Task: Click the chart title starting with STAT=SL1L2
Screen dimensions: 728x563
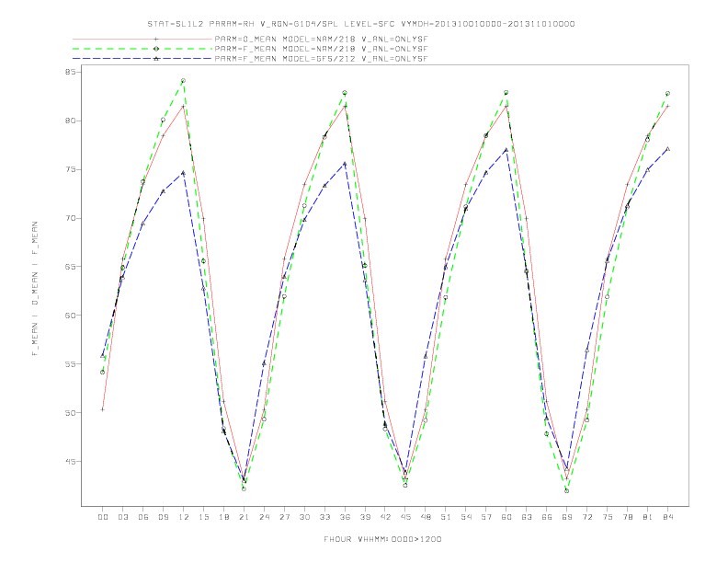Action: click(x=361, y=24)
